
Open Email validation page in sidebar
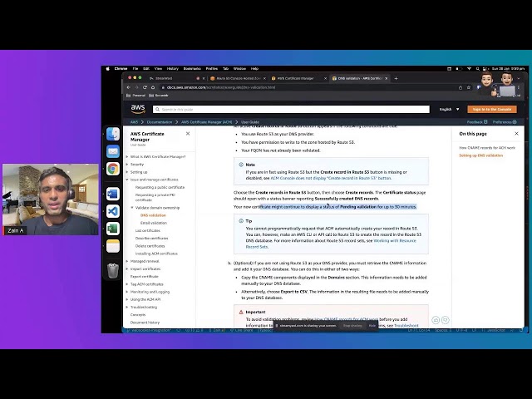153,223
